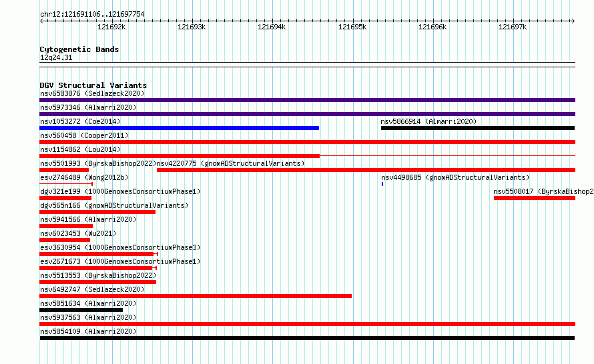594x364 pixels.
Task: Click the red bar under nsv5508017
Action: 535,198
